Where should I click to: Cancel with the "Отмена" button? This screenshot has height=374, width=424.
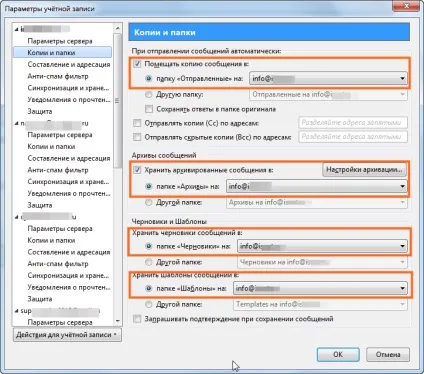pos(388,355)
